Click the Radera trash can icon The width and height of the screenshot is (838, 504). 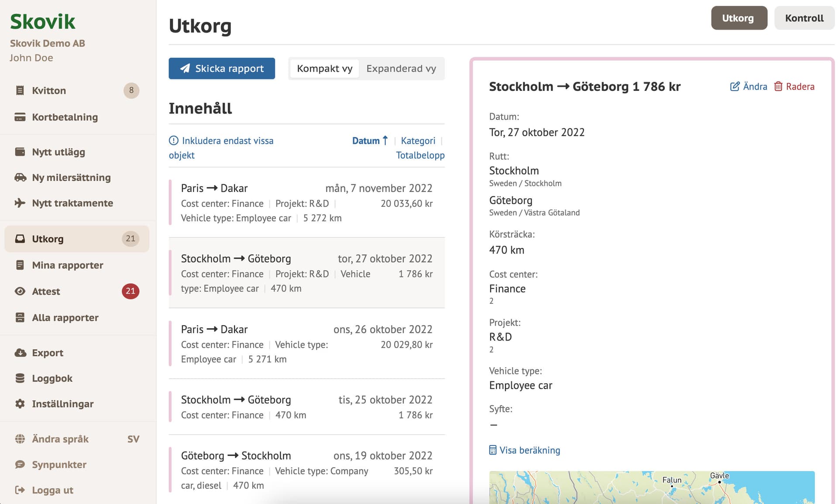(x=778, y=86)
